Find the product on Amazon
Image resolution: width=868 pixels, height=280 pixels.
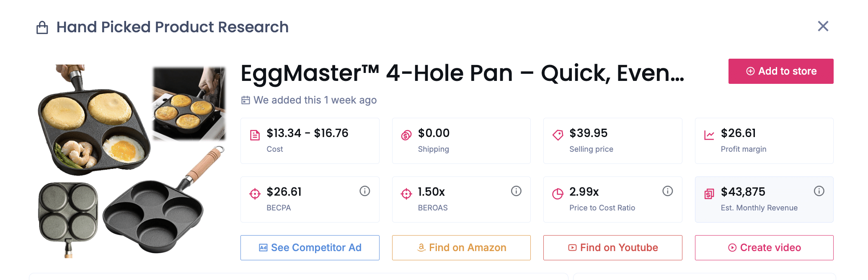(461, 248)
